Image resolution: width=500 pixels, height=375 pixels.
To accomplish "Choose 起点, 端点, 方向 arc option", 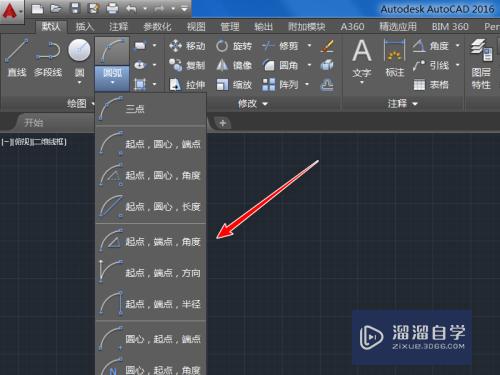I will click(151, 273).
